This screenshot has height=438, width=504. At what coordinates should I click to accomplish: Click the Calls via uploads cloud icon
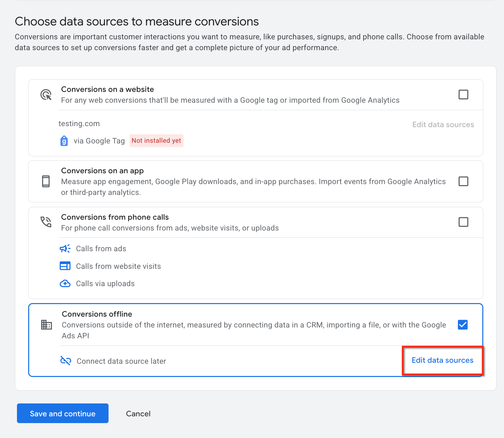click(x=65, y=283)
